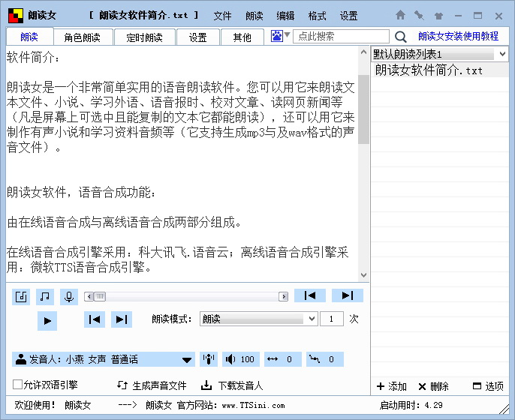Click www.TTSini.com website link
The image size is (515, 420).
click(x=253, y=406)
